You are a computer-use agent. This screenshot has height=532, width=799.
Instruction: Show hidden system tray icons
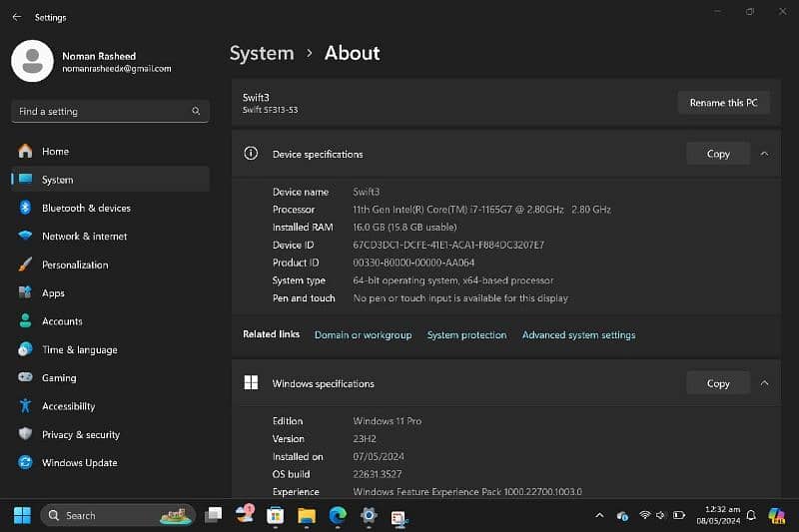(x=599, y=515)
